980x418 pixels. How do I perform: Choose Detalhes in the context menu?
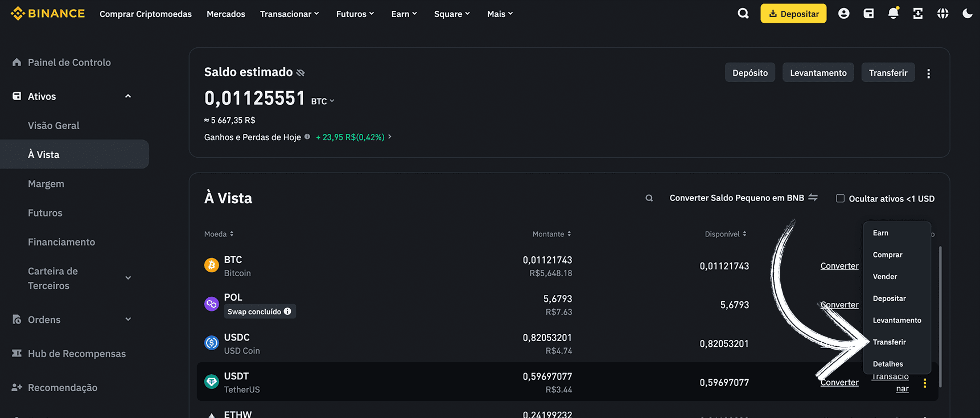click(888, 364)
